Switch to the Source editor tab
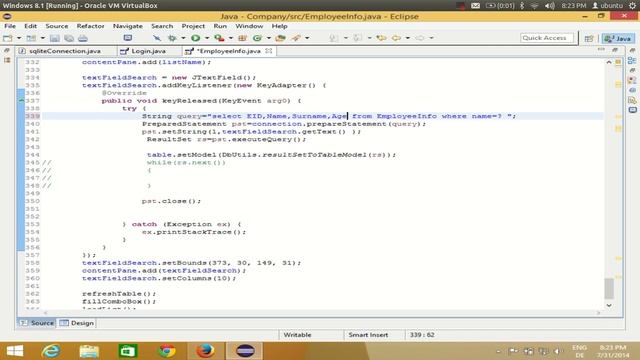The height and width of the screenshot is (360, 640). (37, 323)
